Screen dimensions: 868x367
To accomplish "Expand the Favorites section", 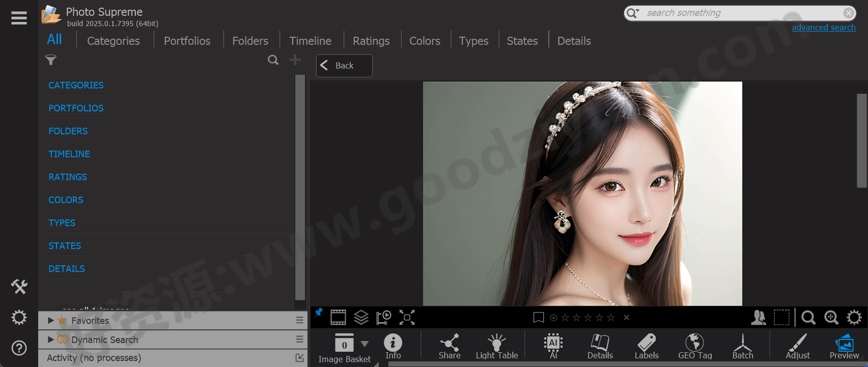I will pyautogui.click(x=51, y=321).
